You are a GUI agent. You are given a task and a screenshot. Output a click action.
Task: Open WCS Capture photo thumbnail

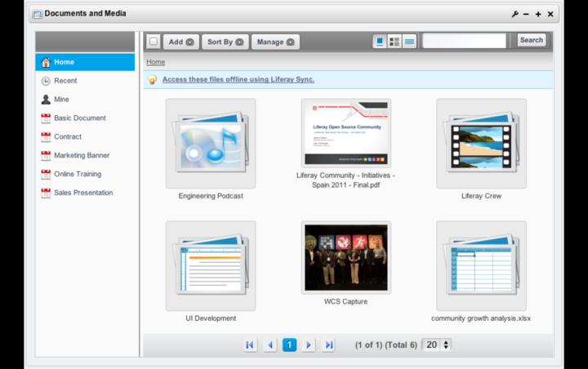click(x=346, y=258)
